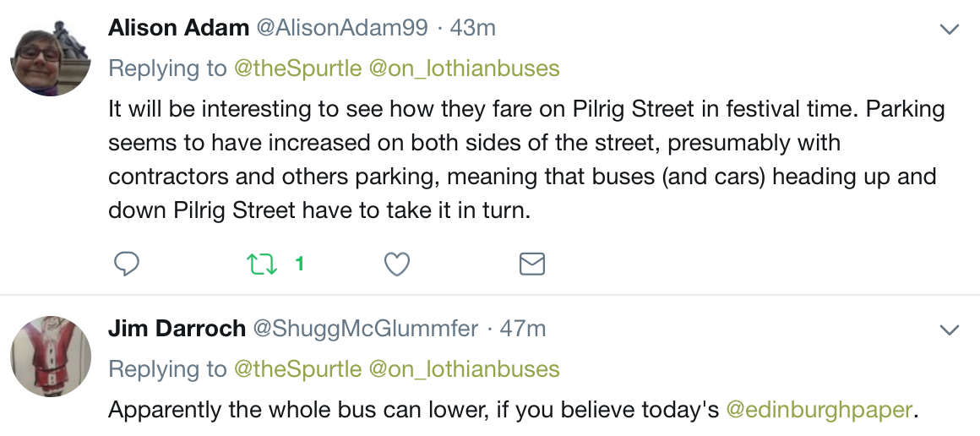Open the Alison Adam display name
This screenshot has width=980, height=436.
[x=179, y=28]
